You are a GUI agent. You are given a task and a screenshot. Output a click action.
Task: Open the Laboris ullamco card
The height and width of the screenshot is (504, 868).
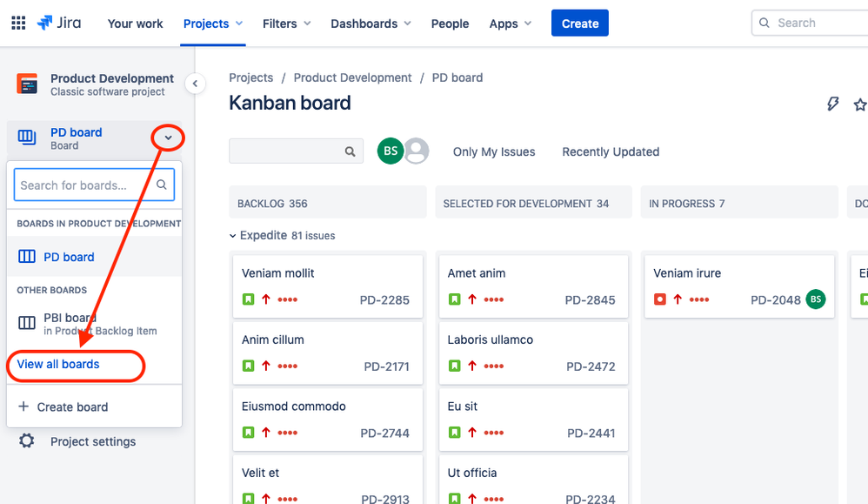click(x=534, y=353)
